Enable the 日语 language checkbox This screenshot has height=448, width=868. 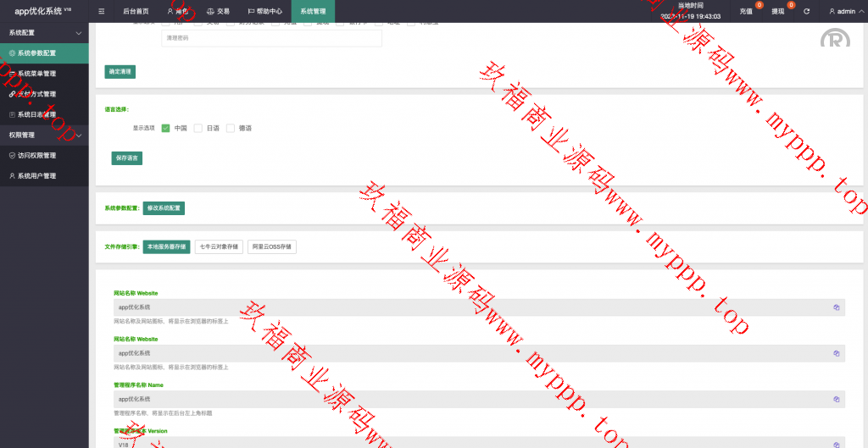(198, 128)
